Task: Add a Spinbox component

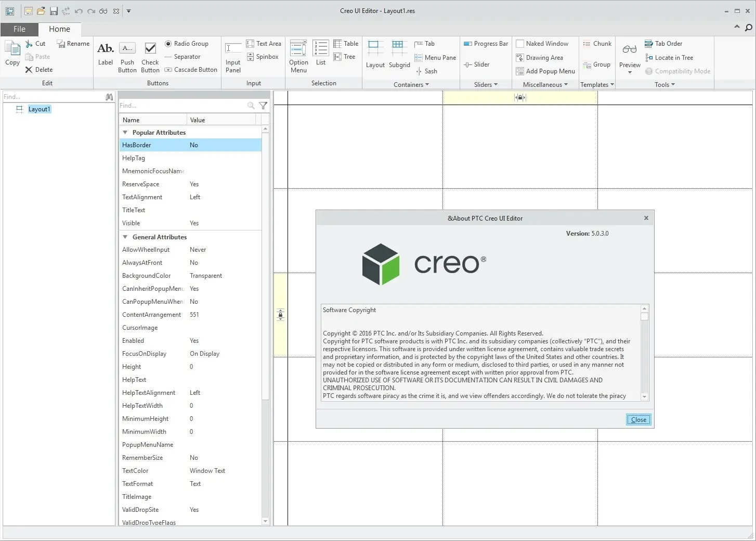Action: [263, 57]
